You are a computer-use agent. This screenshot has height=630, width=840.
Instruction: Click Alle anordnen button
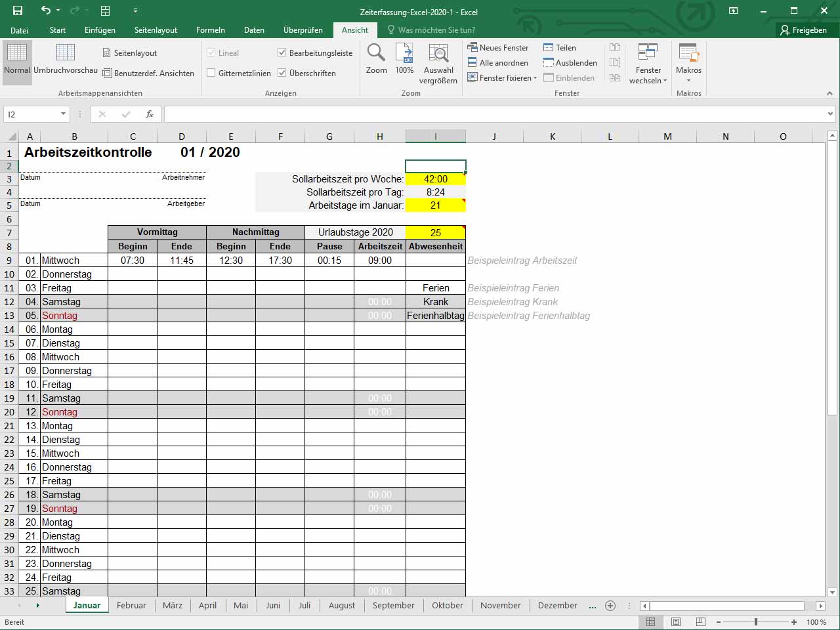click(497, 63)
